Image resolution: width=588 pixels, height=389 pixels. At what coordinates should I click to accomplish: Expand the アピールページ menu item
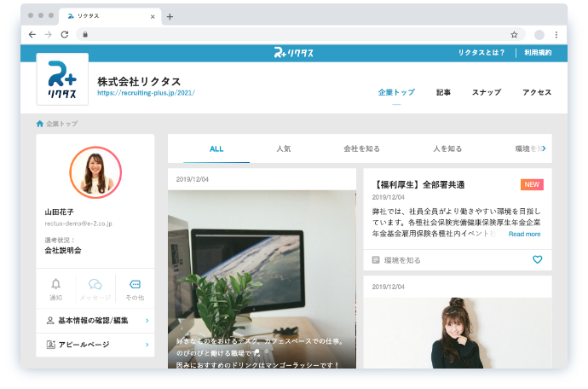pos(95,344)
